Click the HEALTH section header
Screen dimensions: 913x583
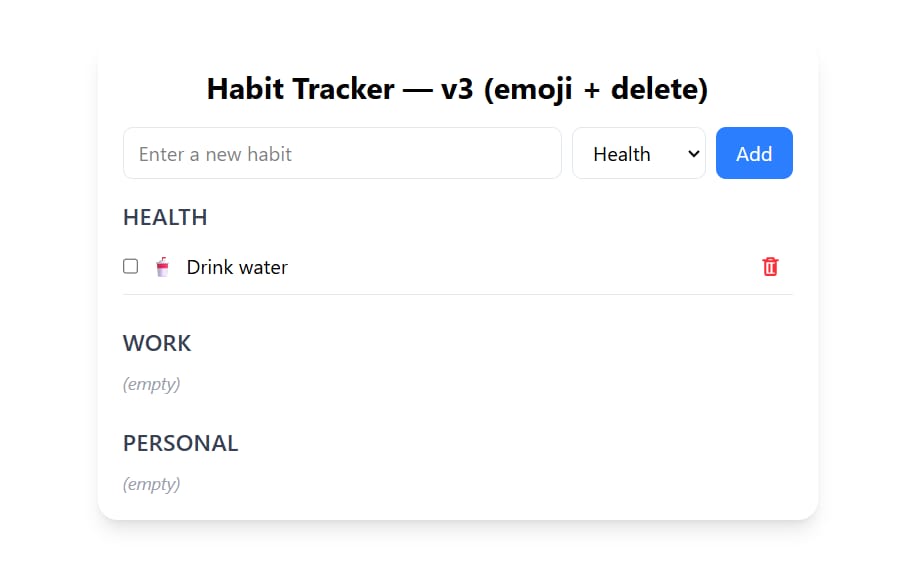pos(165,217)
